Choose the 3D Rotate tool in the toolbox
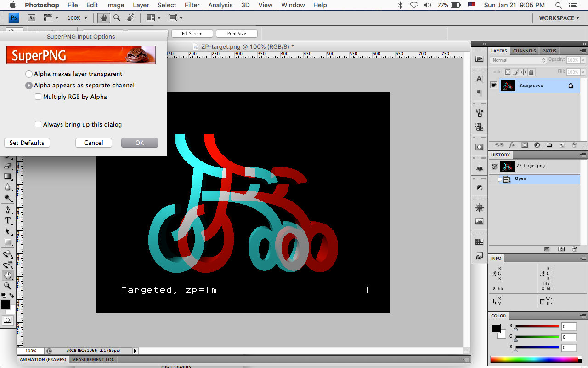This screenshot has width=588, height=368. coord(8,254)
